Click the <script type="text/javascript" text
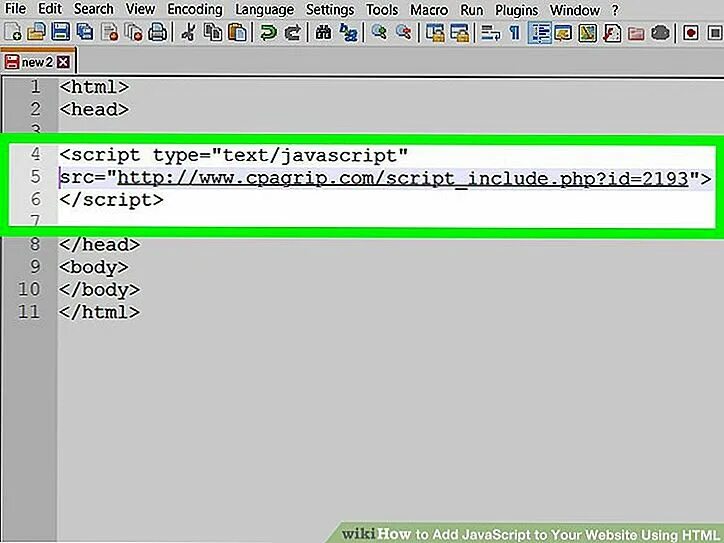The image size is (724, 543). point(234,156)
